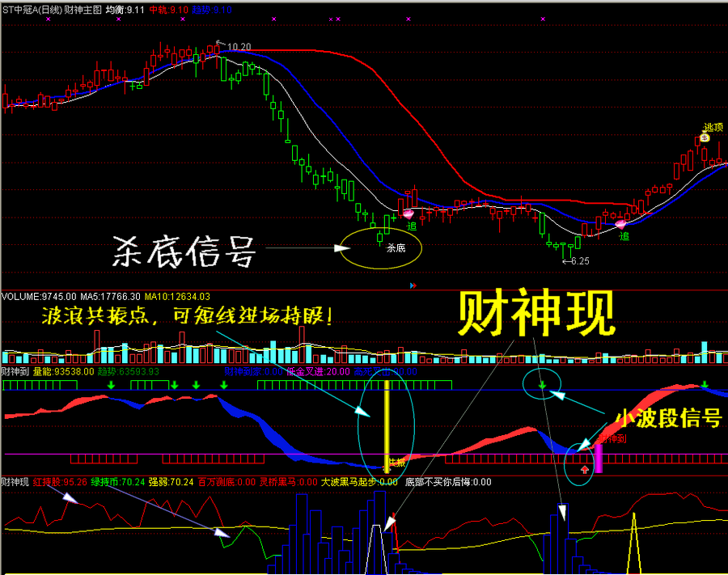728x575 pixels.
Task: Click the 量能:93538.00 value
Action: (x=63, y=372)
